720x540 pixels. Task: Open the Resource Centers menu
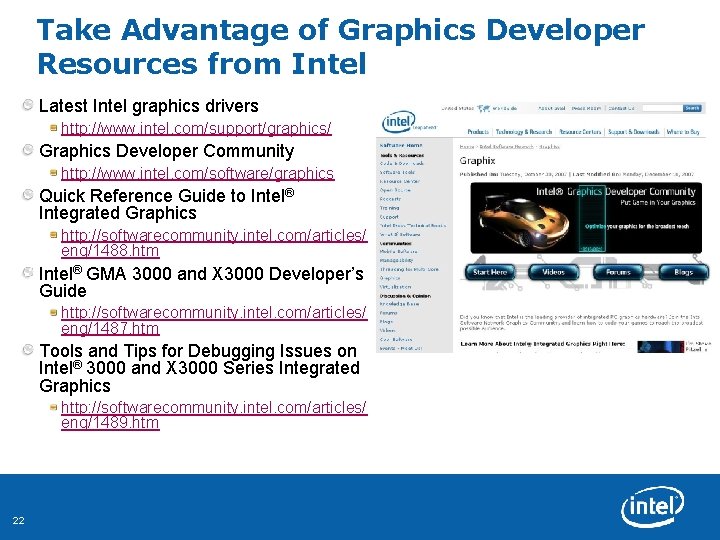pos(580,132)
